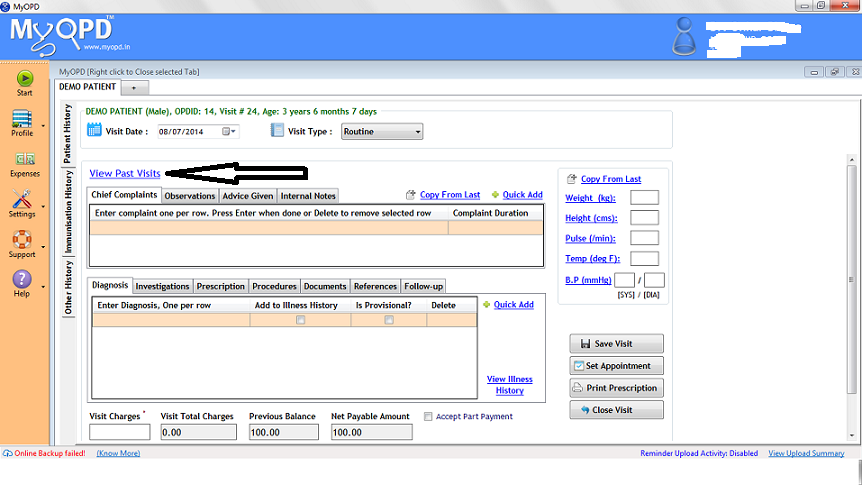Click into the Height input field
Screen dimensions: 862x485
644,218
